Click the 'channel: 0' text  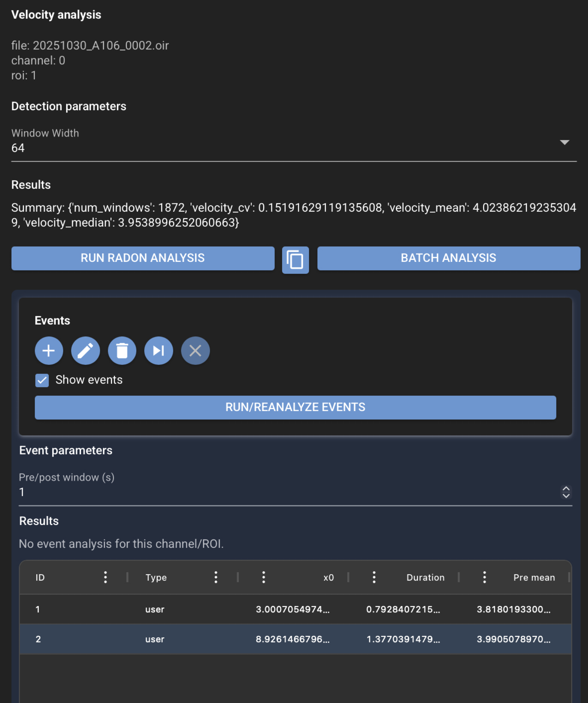[x=38, y=61]
